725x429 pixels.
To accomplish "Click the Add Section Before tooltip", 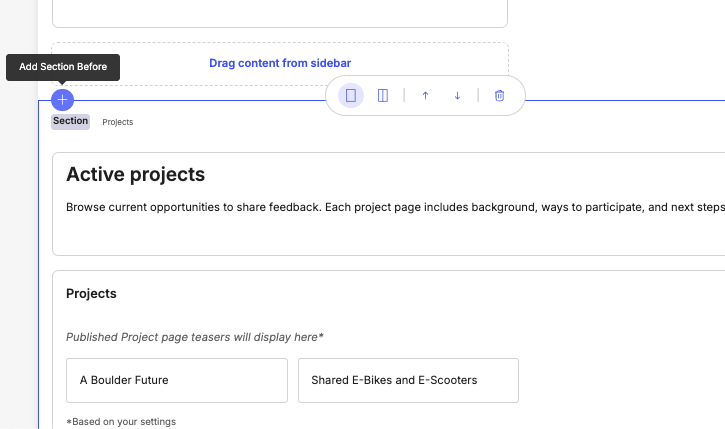I will point(63,67).
